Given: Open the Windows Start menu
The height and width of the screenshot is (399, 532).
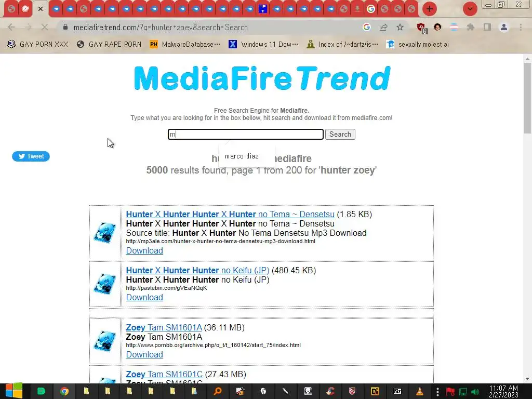Looking at the screenshot, I should pos(14,391).
